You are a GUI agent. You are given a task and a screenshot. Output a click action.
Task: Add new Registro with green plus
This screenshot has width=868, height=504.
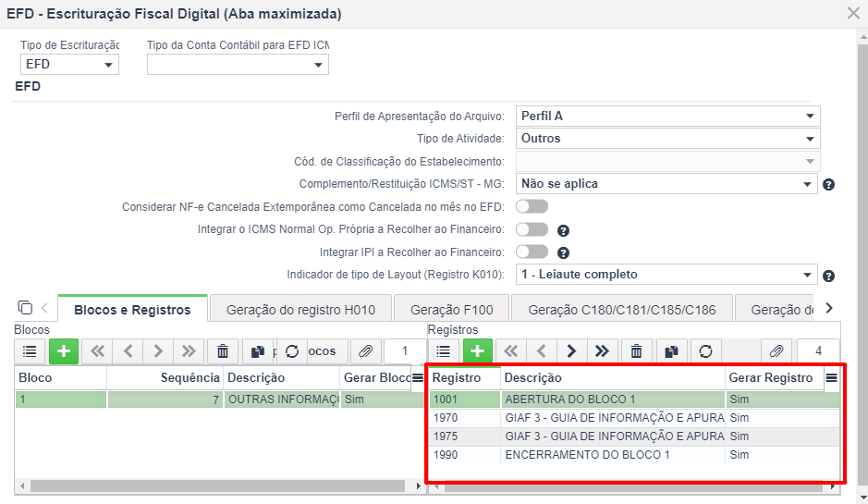coord(477,351)
